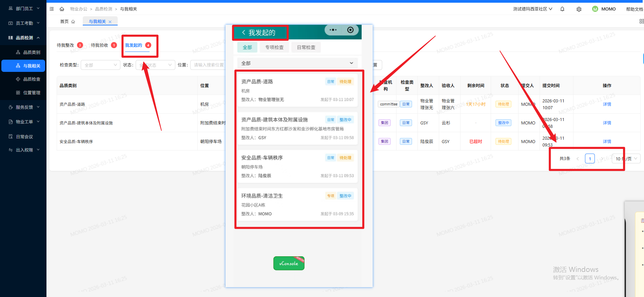Click the notification bell icon
Viewport: 644px width, 297px height.
coord(562,9)
